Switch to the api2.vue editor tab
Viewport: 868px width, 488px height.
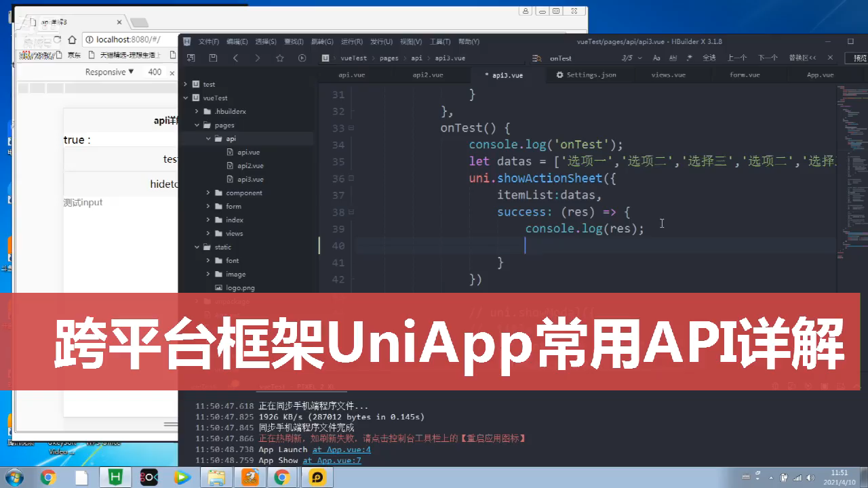click(428, 75)
